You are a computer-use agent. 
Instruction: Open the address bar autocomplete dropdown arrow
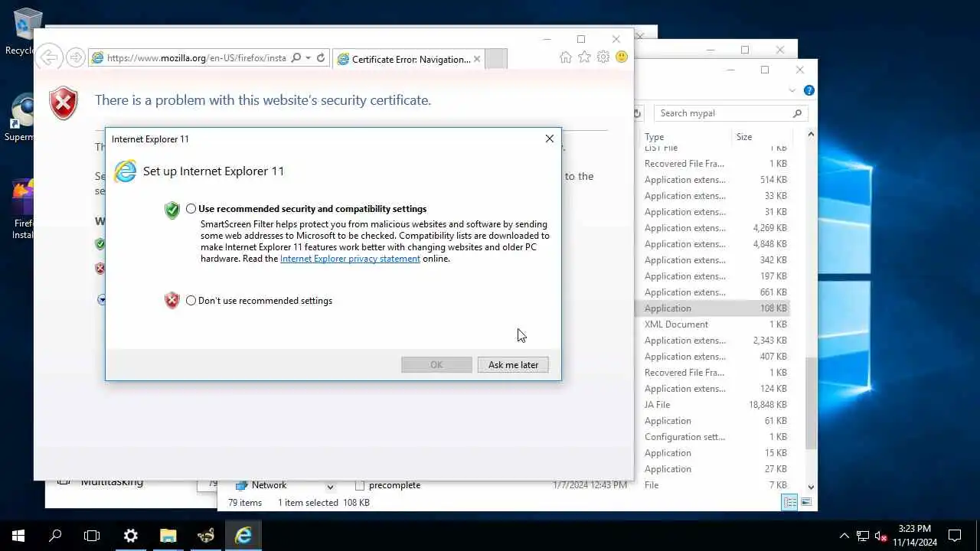coord(308,58)
